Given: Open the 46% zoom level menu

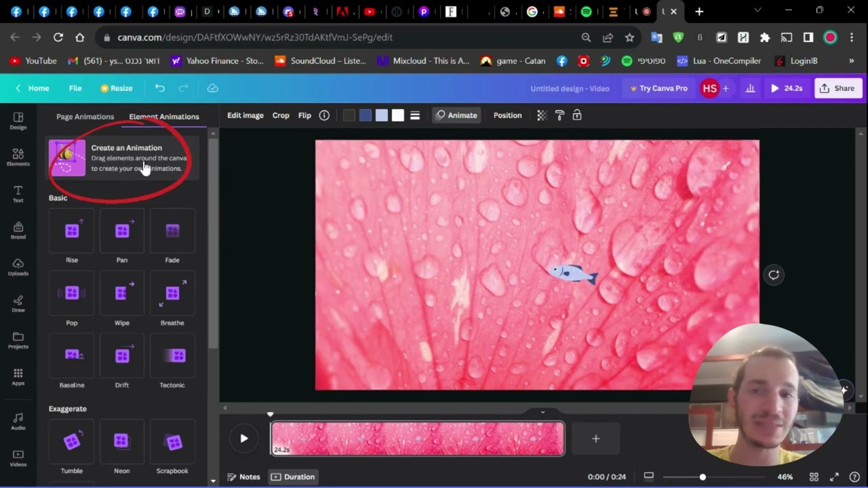Looking at the screenshot, I should (785, 477).
